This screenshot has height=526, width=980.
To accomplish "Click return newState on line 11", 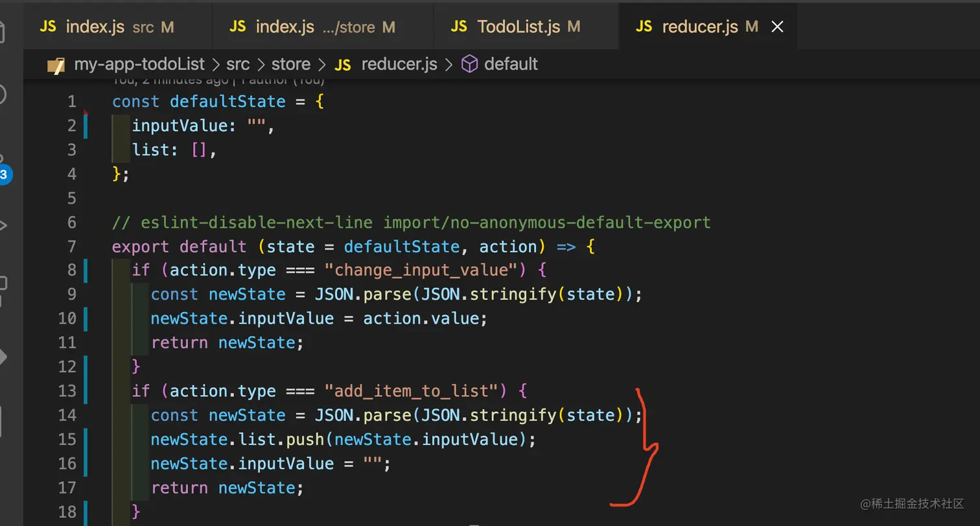I will [x=227, y=342].
